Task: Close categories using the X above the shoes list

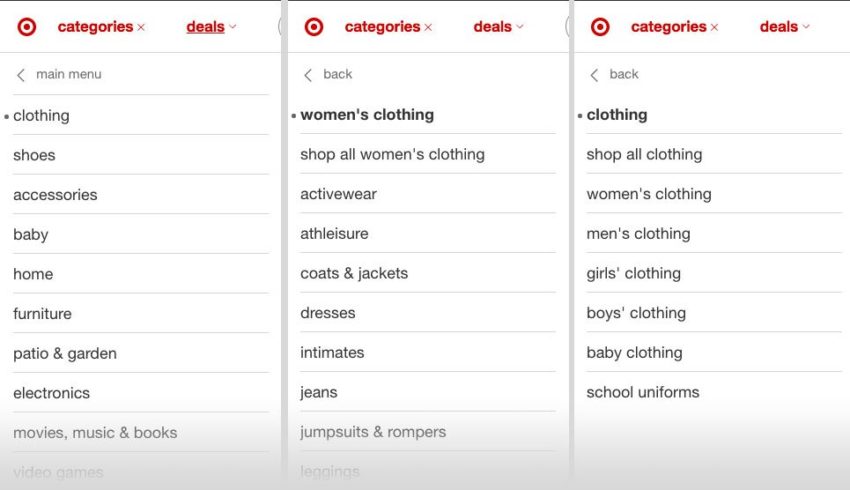Action: tap(141, 28)
